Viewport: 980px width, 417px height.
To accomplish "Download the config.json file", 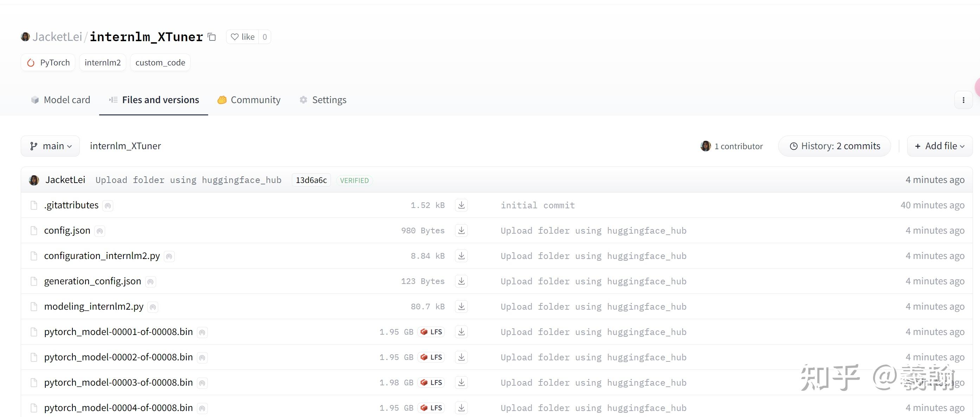I will (x=461, y=230).
